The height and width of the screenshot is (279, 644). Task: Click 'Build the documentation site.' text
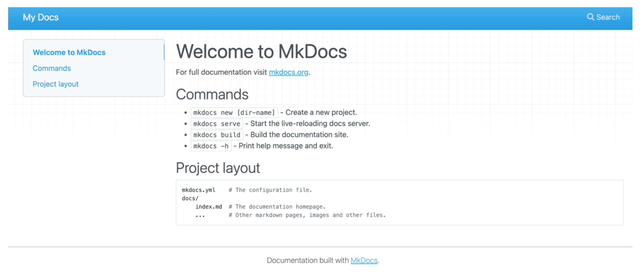coord(299,135)
